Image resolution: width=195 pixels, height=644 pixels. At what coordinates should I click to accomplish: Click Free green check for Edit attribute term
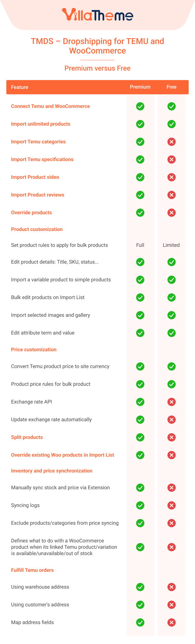click(x=172, y=333)
